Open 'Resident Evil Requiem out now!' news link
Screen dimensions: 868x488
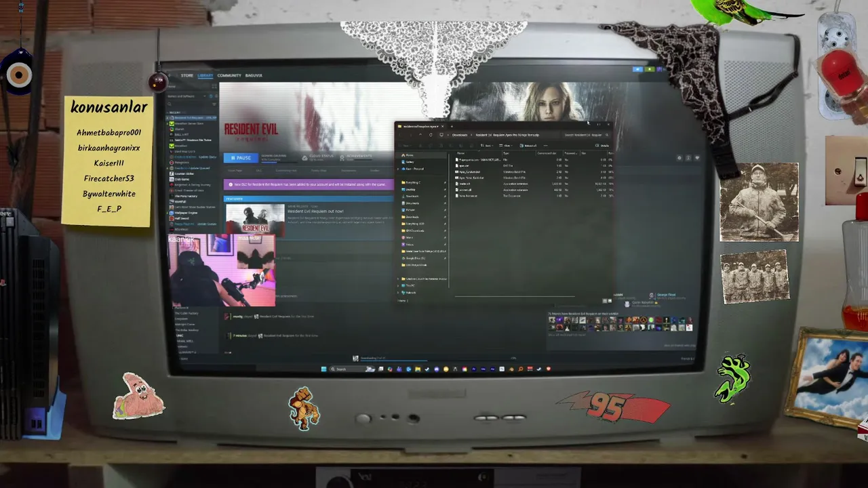315,211
